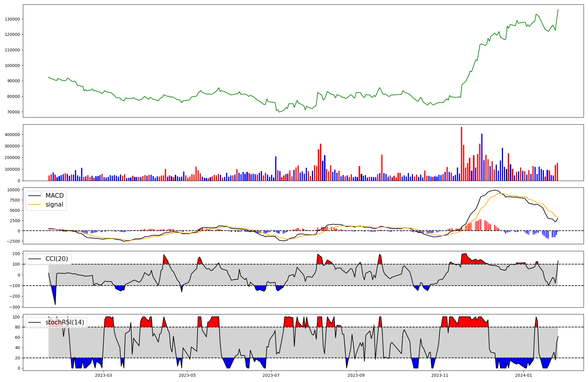This screenshot has width=588, height=382.
Task: Click the stochRSI(14) legend entry
Action: [x=65, y=322]
